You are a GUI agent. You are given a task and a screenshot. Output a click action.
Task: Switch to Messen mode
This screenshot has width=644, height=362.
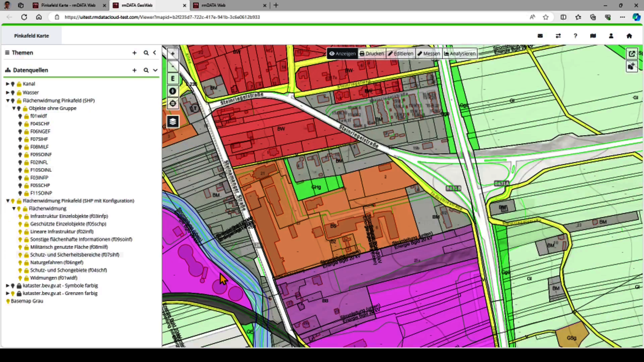click(x=429, y=53)
